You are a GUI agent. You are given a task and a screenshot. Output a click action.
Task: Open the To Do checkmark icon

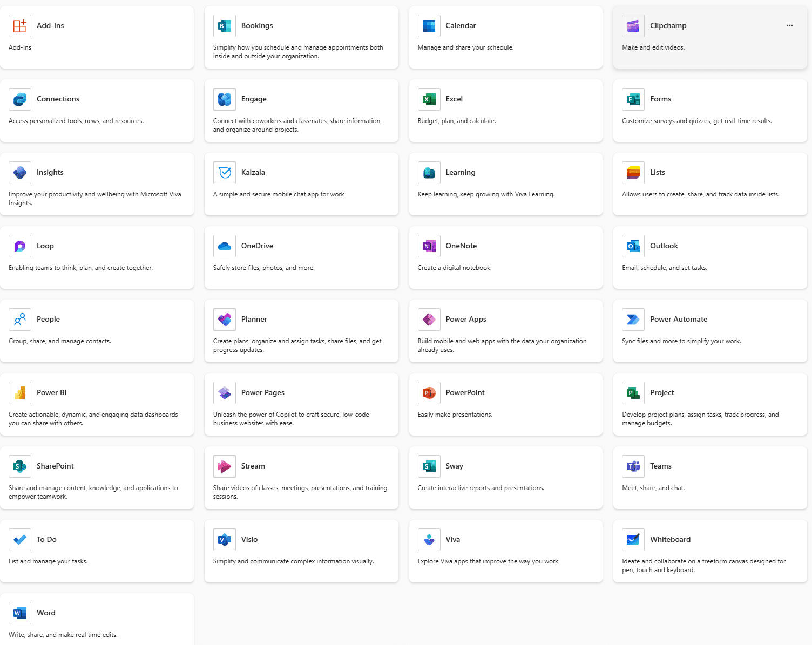20,540
